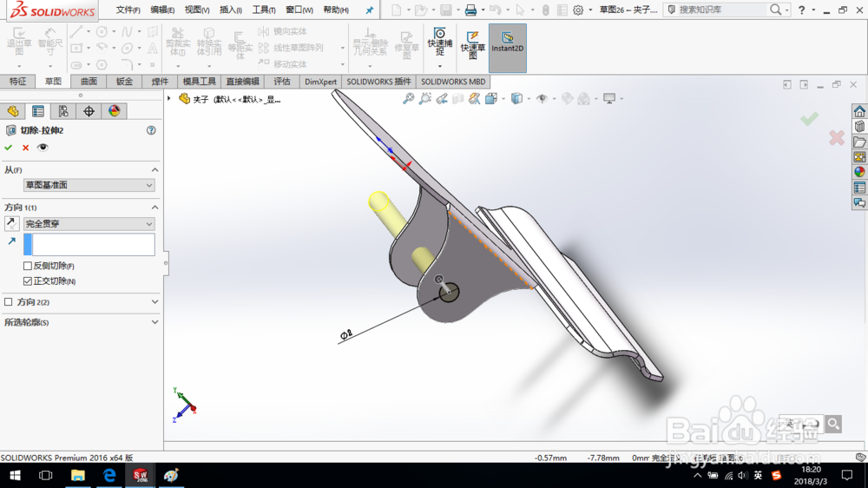Open 草图基准面 start condition dropdown
This screenshot has height=488, width=868.
tap(89, 185)
